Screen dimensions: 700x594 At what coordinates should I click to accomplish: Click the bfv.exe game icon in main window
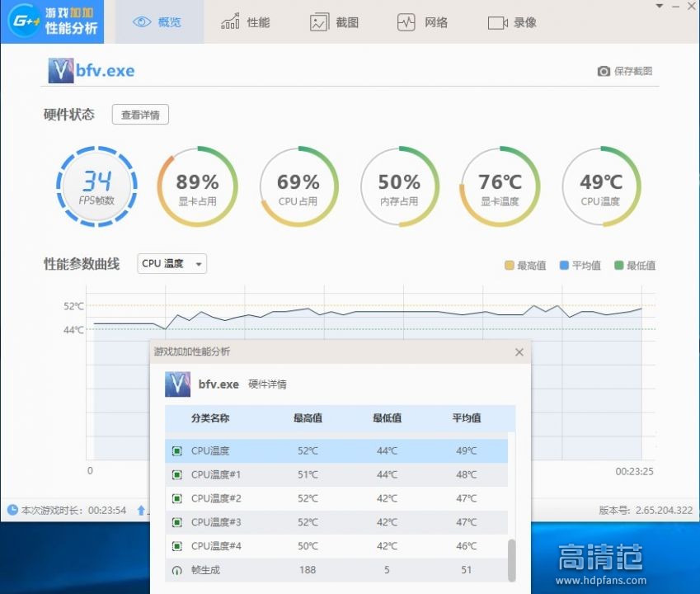pos(61,71)
